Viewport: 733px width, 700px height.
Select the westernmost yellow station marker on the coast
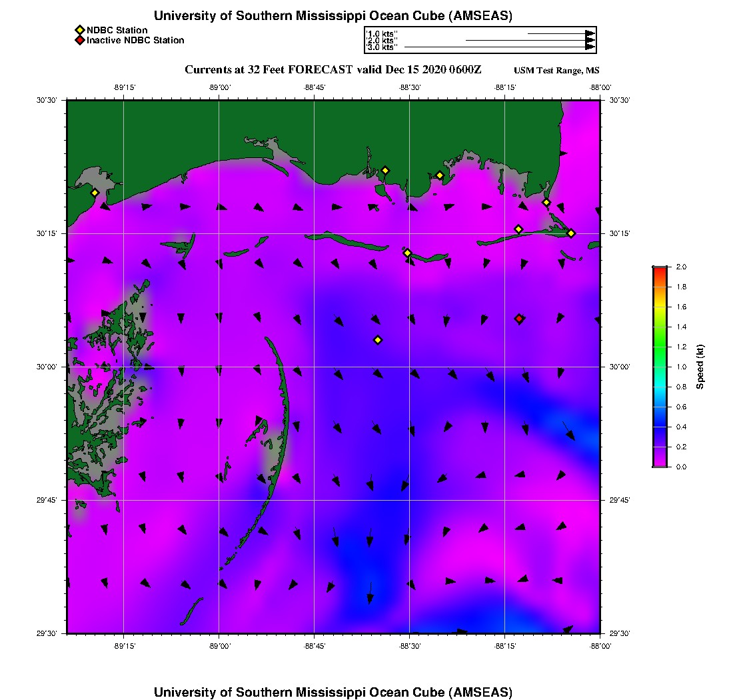(95, 193)
